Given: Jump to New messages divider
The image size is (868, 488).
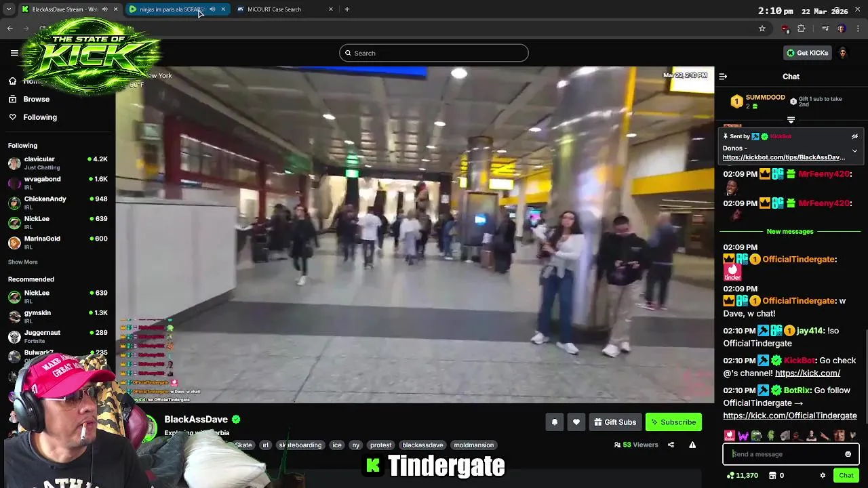Looking at the screenshot, I should coord(790,232).
